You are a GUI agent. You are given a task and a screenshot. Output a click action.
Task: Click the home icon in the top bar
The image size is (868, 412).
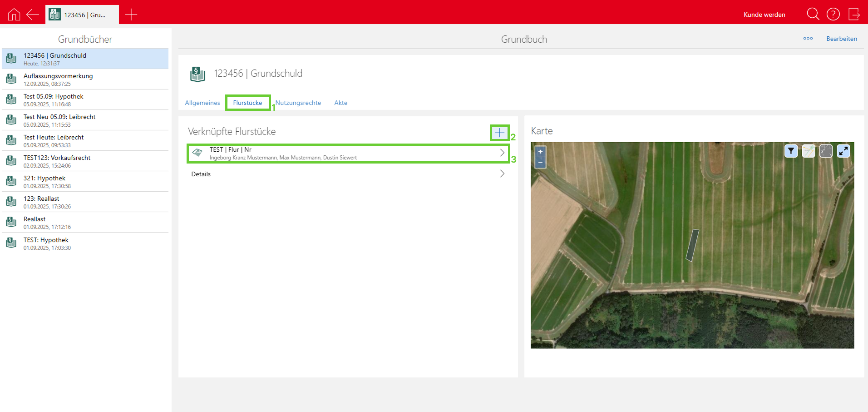pos(14,15)
